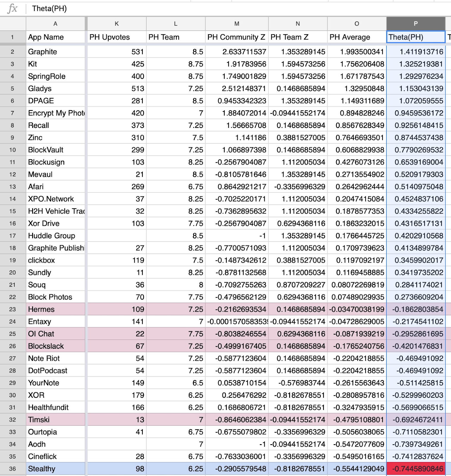Viewport: 451px width, 476px height.
Task: Select the Huddle Group cell
Action: point(56,236)
